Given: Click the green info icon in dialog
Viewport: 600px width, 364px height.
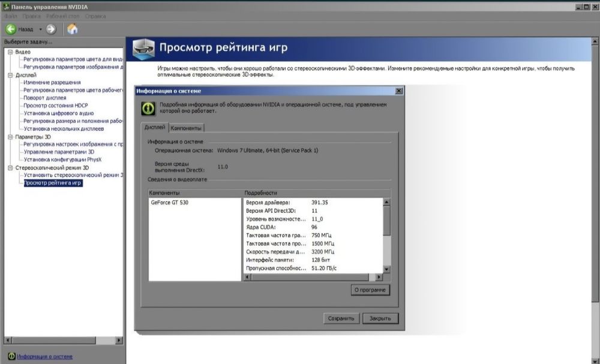Looking at the screenshot, I should pyautogui.click(x=148, y=108).
